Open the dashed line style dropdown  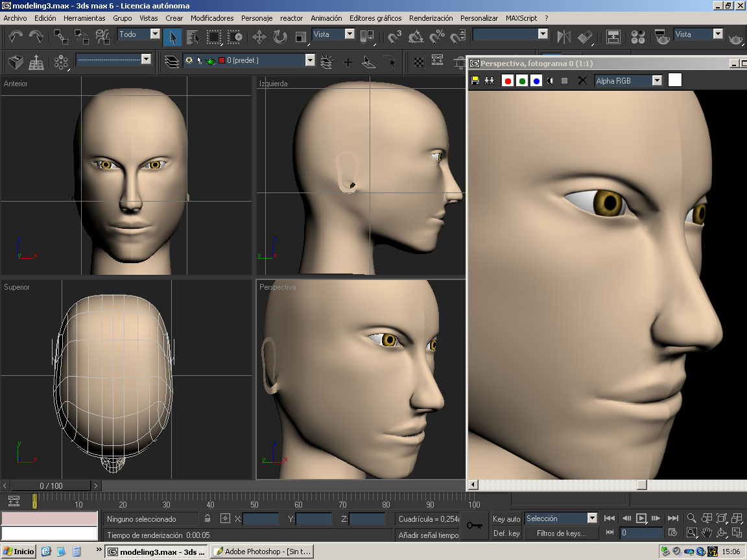click(x=147, y=59)
